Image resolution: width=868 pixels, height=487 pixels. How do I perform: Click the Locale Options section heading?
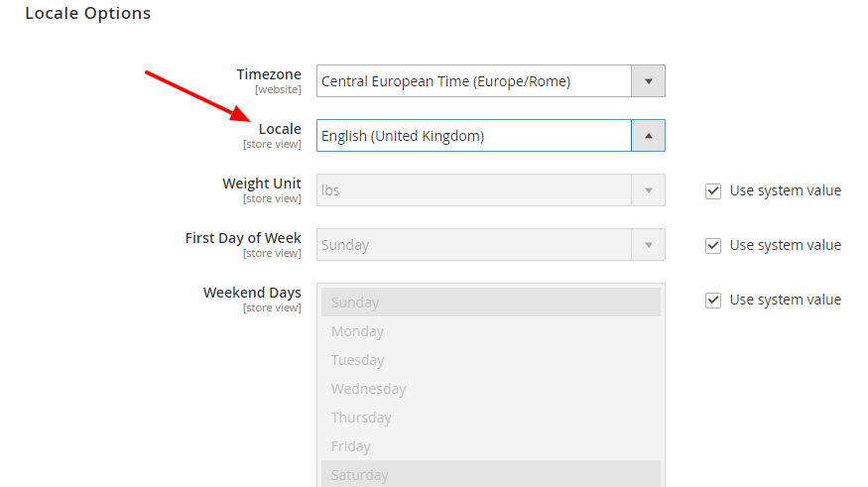88,14
